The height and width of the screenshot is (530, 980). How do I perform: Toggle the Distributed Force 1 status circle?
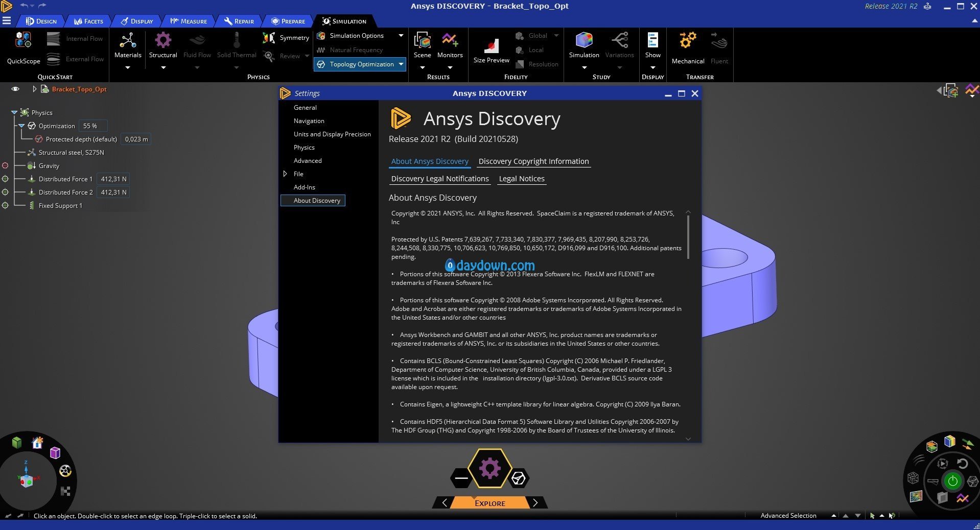point(5,179)
